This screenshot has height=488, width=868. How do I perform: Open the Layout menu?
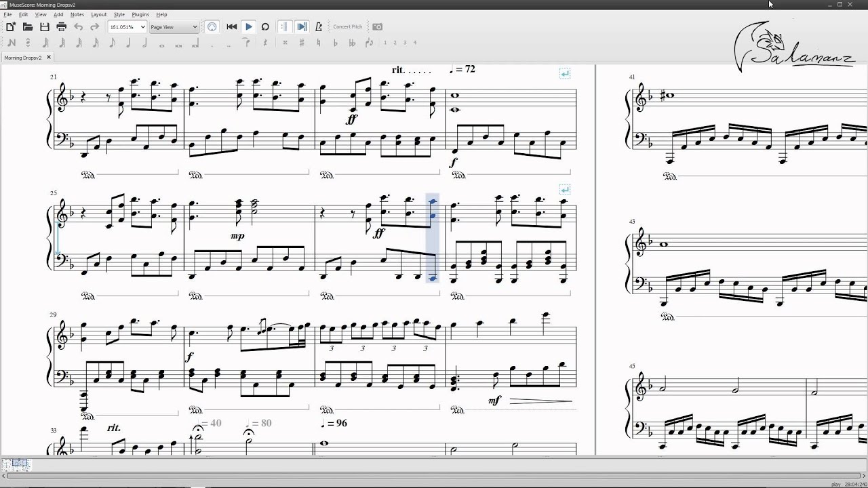coord(99,14)
